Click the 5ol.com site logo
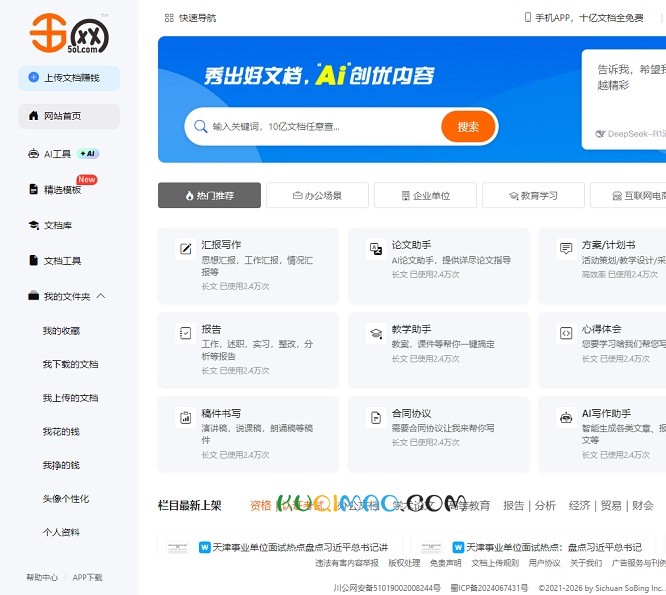The image size is (666, 595). [69, 34]
